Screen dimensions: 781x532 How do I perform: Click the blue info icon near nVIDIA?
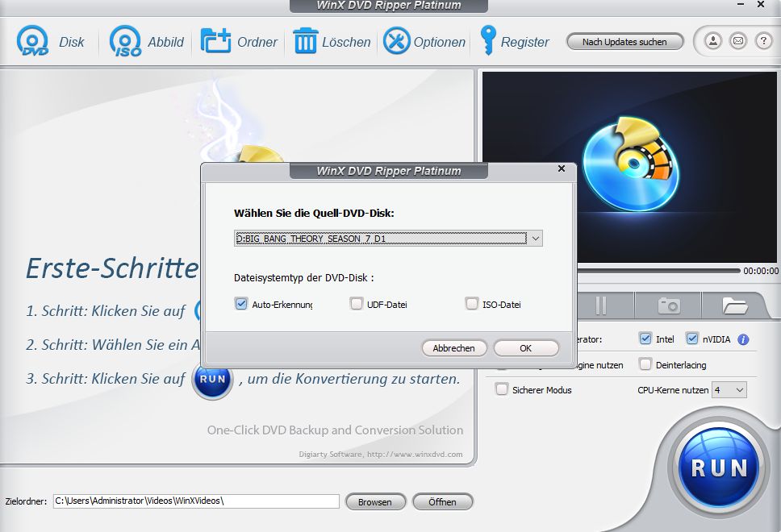(743, 339)
